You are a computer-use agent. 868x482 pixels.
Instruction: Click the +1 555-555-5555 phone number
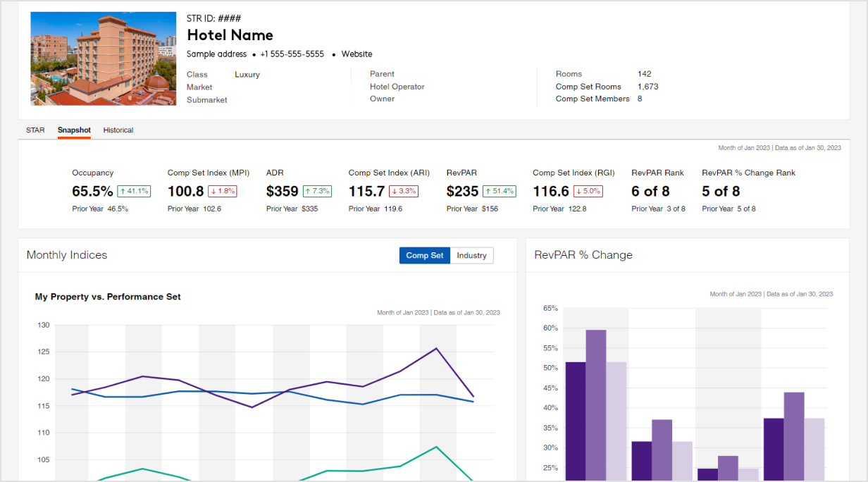pos(292,54)
